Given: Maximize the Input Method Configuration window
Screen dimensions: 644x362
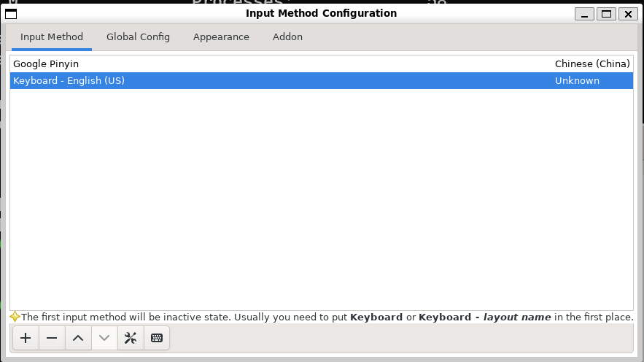Looking at the screenshot, I should [x=606, y=14].
